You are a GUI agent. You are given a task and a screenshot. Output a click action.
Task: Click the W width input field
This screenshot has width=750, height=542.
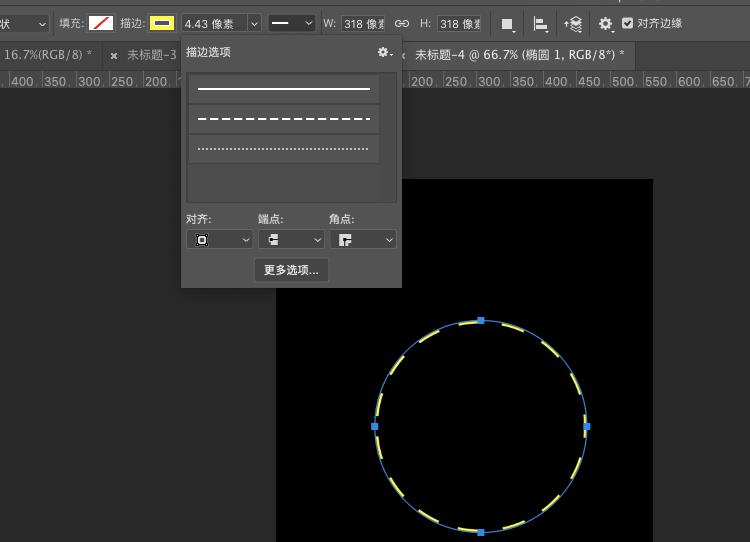[363, 23]
